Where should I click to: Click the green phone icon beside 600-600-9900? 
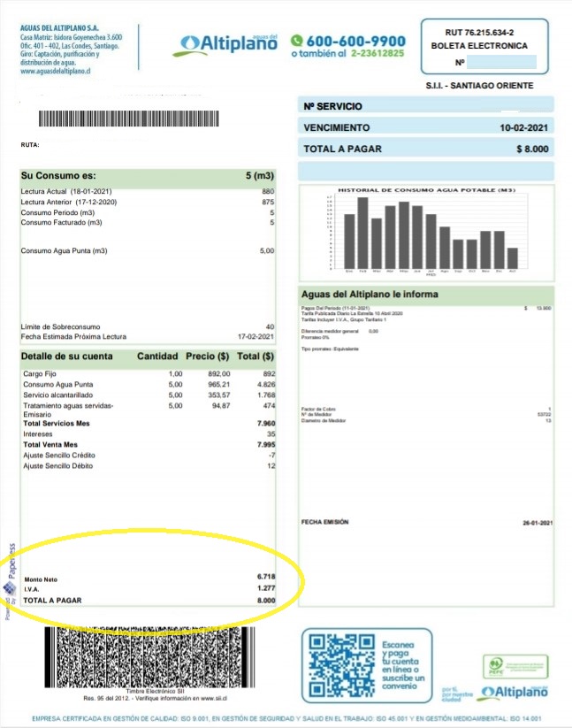[x=297, y=41]
